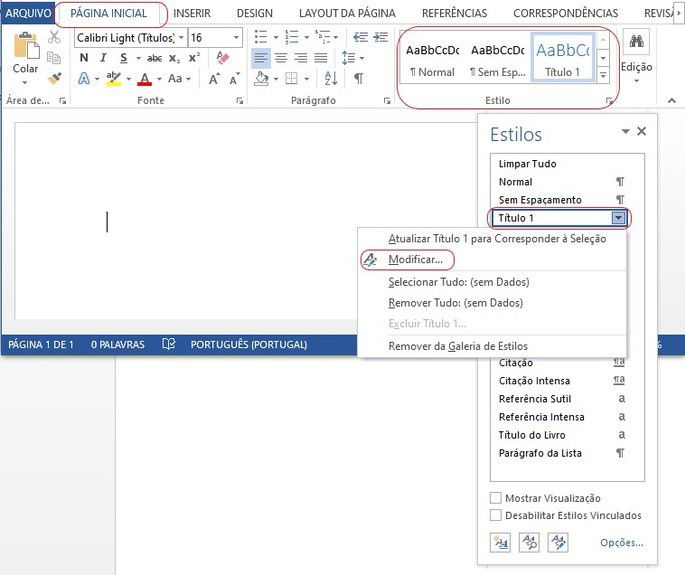Open the font size dropdown
The width and height of the screenshot is (685, 575).
[236, 38]
